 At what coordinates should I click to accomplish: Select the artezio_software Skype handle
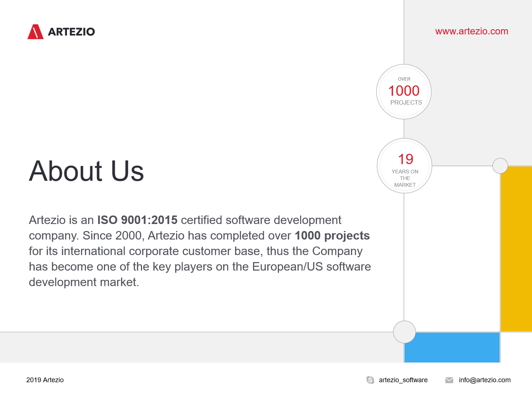tap(403, 380)
